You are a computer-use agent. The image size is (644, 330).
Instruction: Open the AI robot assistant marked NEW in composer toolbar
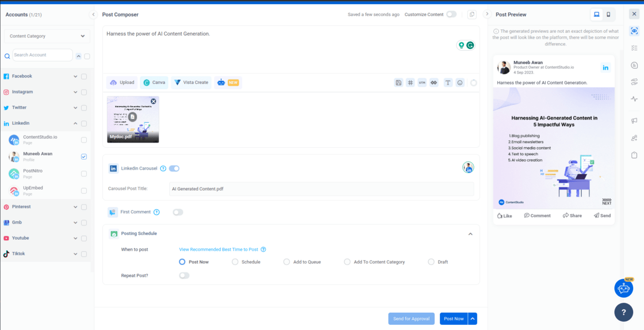pos(228,83)
